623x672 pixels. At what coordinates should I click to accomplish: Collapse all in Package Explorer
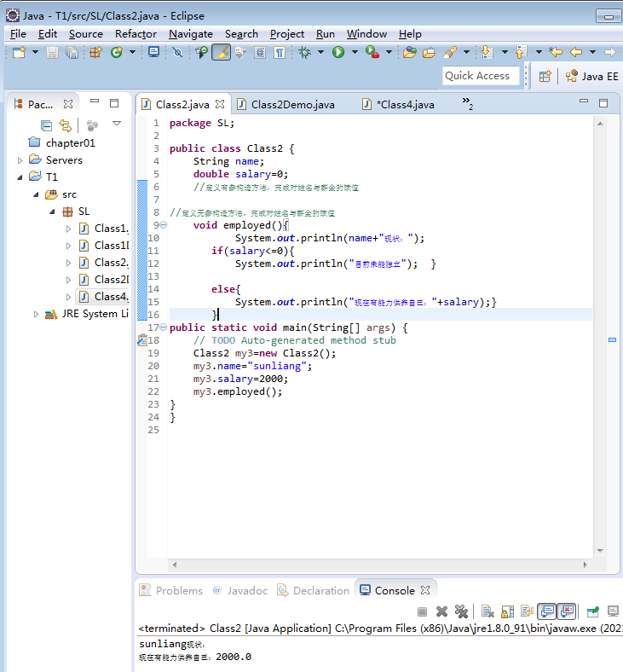(46, 125)
